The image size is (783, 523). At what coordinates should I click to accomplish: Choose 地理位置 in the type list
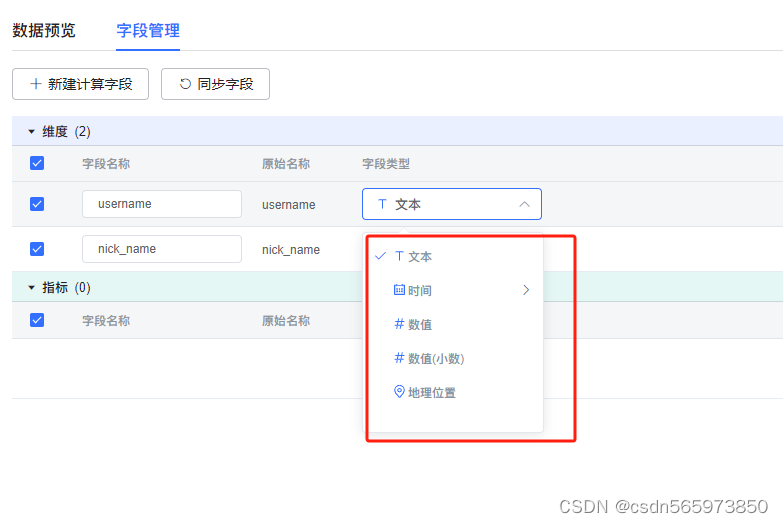pyautogui.click(x=453, y=393)
